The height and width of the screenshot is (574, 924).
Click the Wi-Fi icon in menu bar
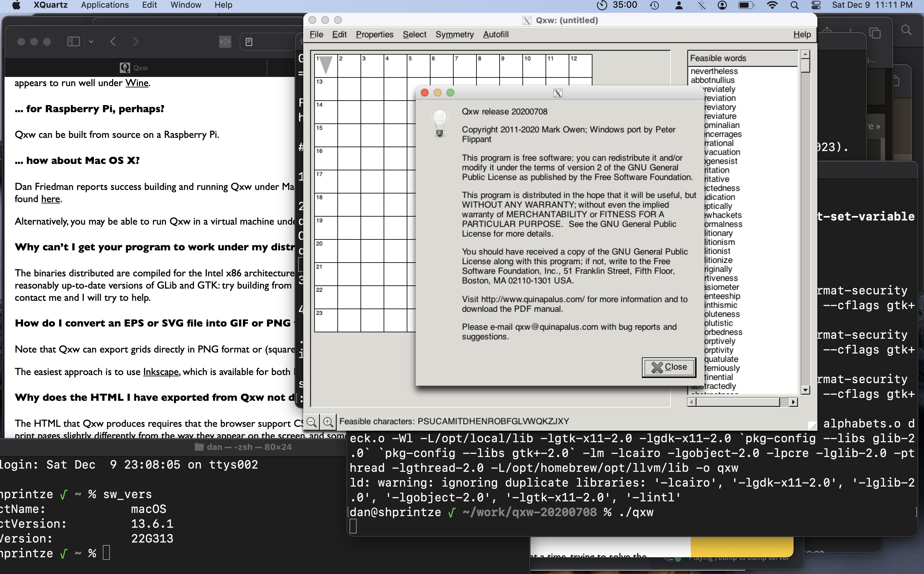click(x=772, y=5)
